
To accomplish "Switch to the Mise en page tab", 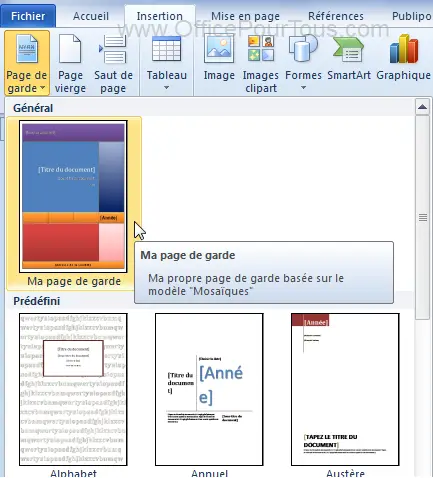I will click(x=245, y=16).
